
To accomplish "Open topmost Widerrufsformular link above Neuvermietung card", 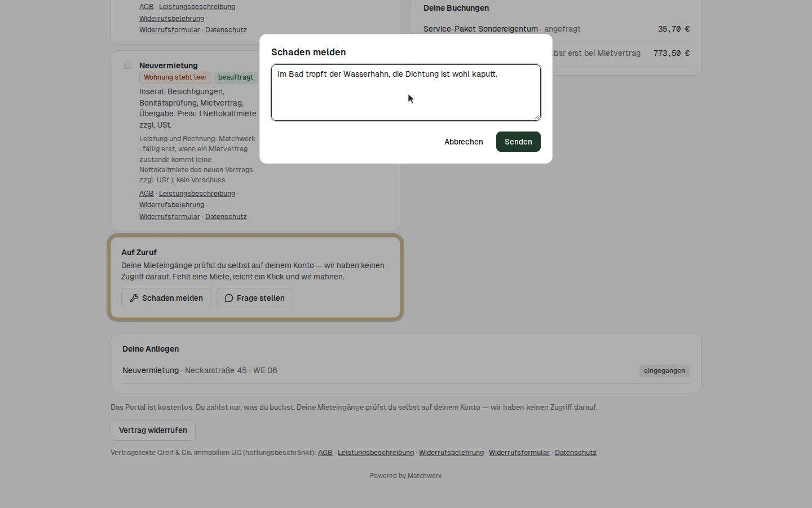I will 170,30.
